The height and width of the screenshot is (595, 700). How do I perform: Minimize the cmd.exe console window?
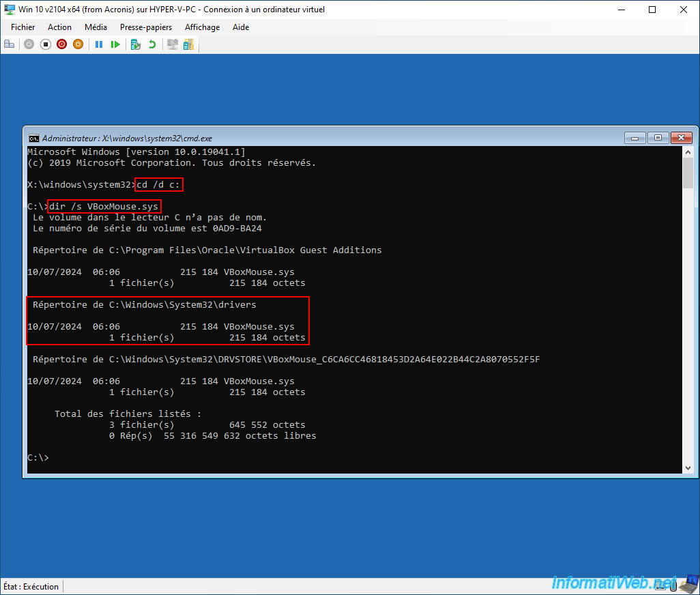pos(635,138)
